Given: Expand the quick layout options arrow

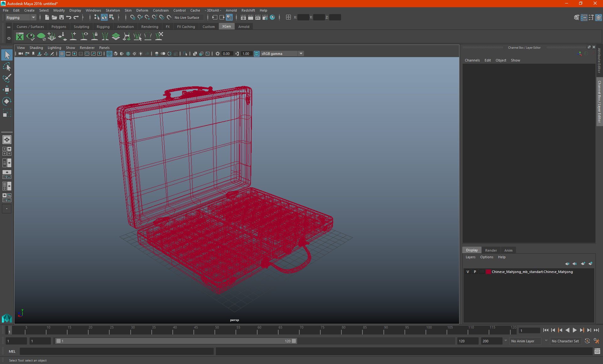Looking at the screenshot, I should click(7, 209).
